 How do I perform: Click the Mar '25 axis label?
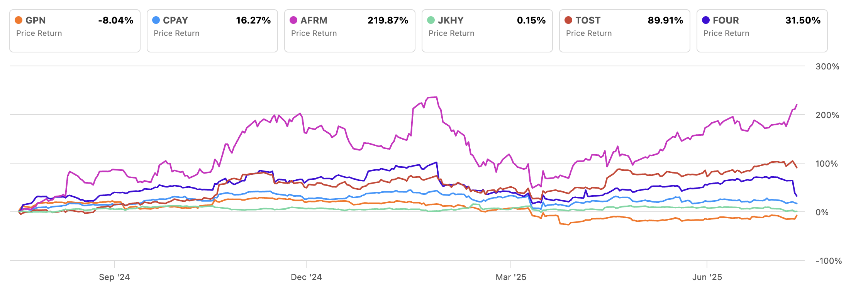[x=511, y=277]
